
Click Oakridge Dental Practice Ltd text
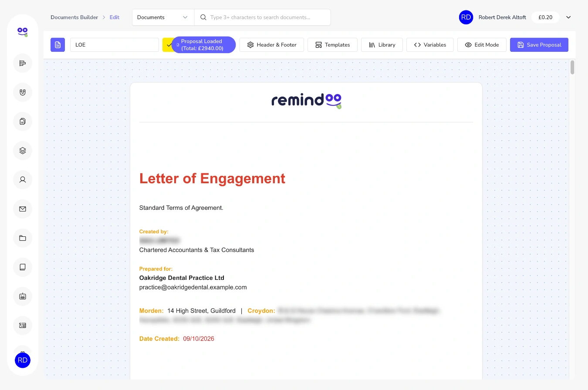(182, 278)
